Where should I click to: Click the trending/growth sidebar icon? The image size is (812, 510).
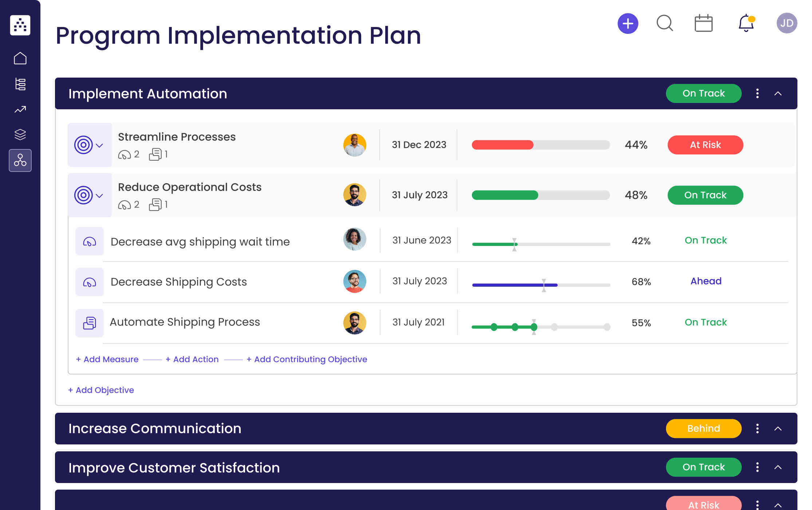pyautogui.click(x=19, y=109)
